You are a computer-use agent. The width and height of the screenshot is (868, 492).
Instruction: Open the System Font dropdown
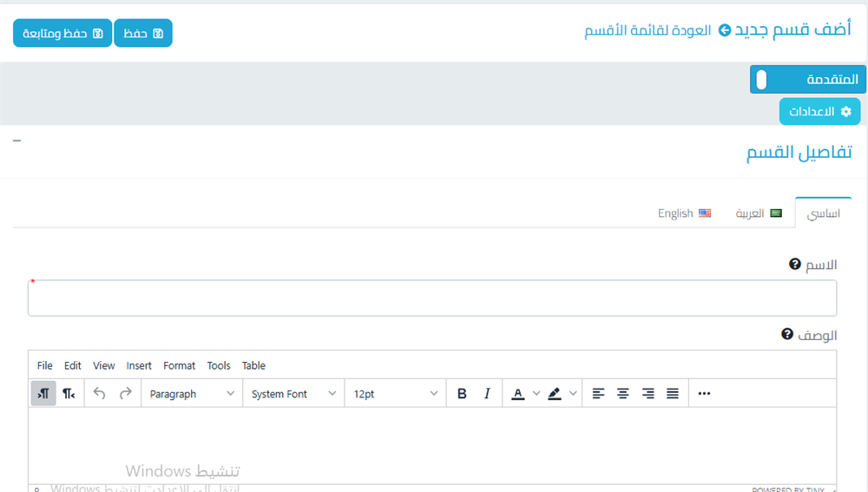tap(293, 394)
